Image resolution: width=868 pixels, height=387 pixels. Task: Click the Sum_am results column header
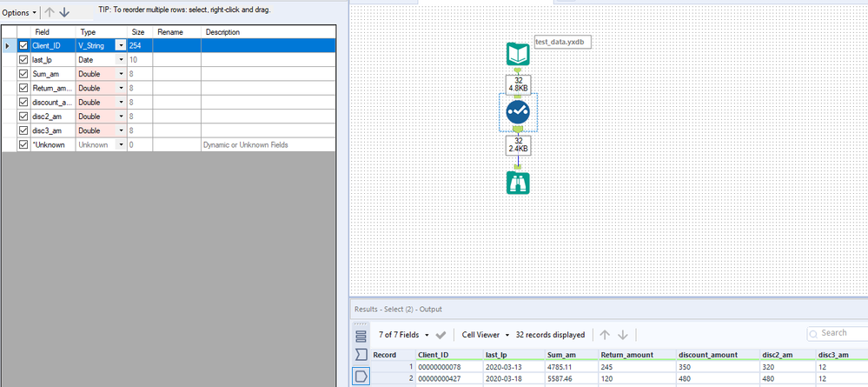(571, 355)
